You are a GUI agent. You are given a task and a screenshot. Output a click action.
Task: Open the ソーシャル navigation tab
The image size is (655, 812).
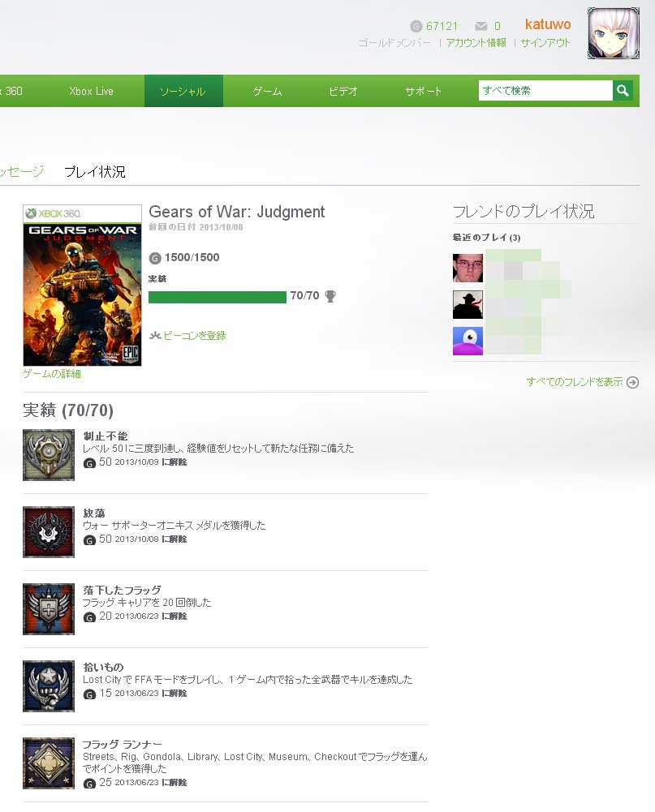click(183, 91)
